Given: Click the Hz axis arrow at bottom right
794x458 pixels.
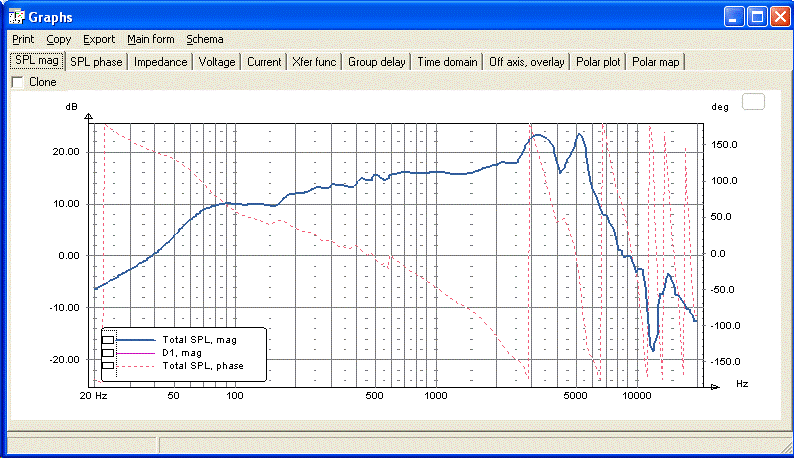Looking at the screenshot, I should click(x=715, y=387).
